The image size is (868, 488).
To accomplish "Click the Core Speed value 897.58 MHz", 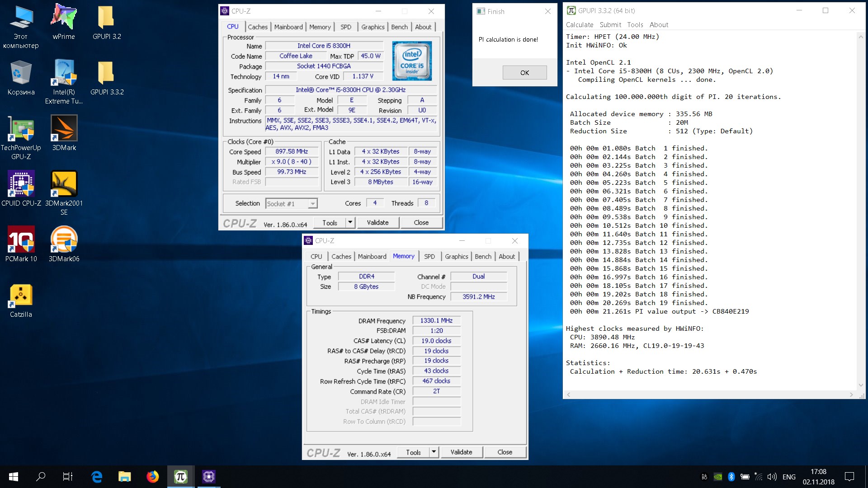I will (292, 152).
